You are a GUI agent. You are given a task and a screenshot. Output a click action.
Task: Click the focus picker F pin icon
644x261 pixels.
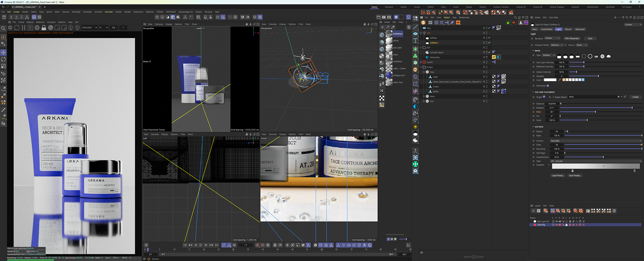71,28
